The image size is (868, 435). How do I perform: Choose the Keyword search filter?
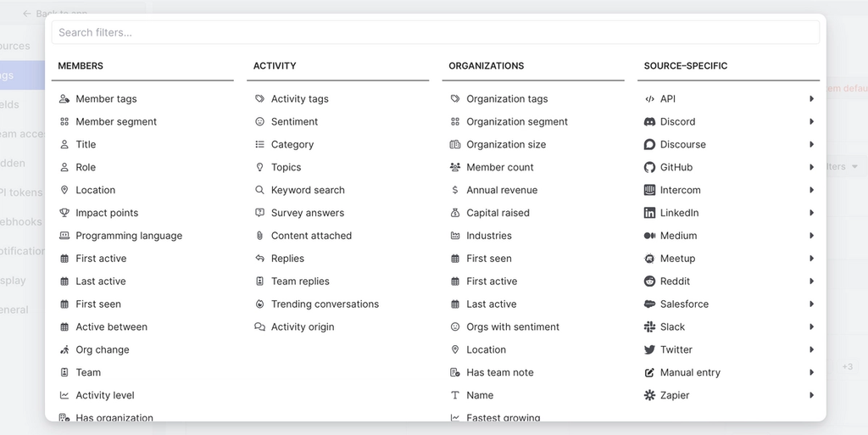click(308, 191)
